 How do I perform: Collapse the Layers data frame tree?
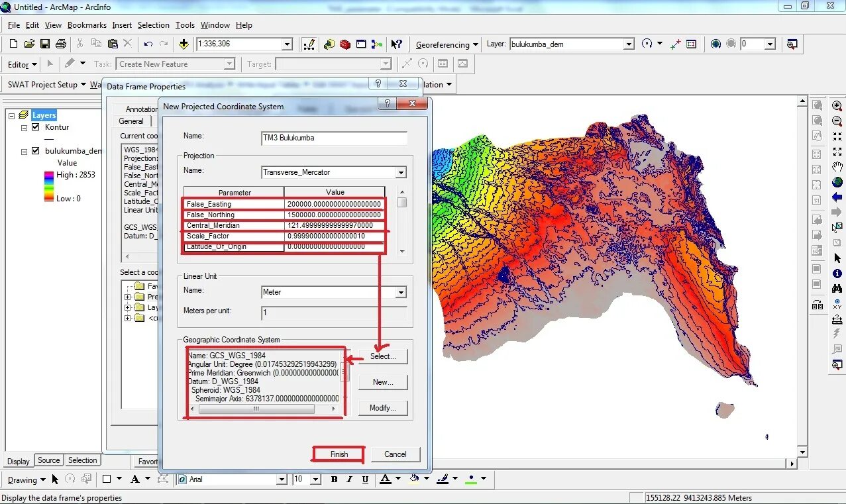[x=11, y=115]
